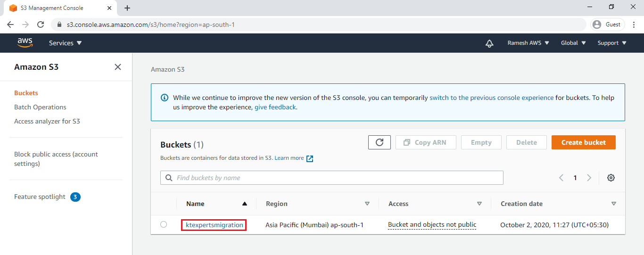Sort by Region column arrow
The image size is (644, 255).
point(367,204)
